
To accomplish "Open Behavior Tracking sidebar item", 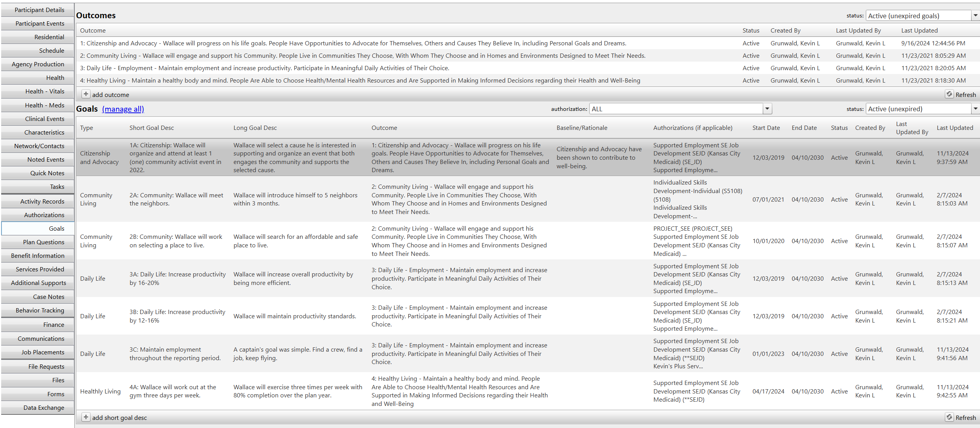I will [x=38, y=311].
